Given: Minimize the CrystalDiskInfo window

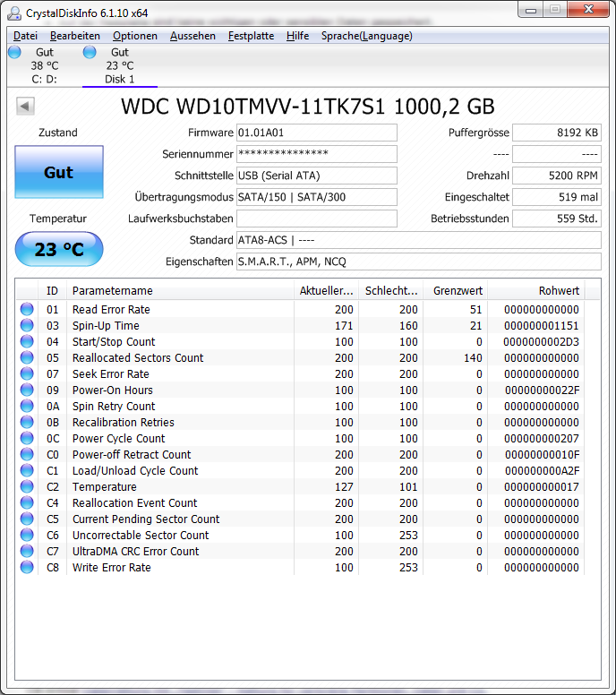Looking at the screenshot, I should 530,9.
